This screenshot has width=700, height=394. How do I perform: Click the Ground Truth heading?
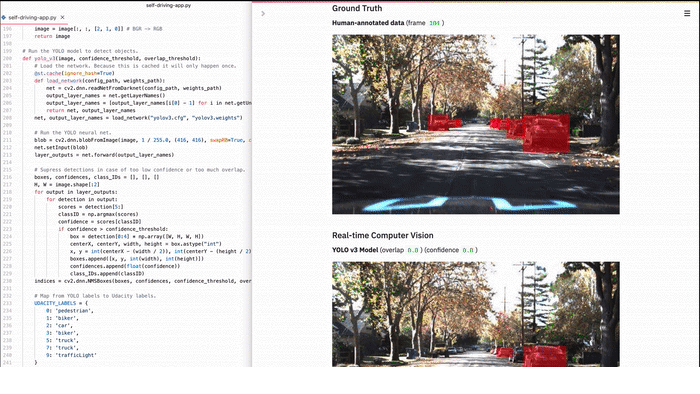click(x=357, y=8)
